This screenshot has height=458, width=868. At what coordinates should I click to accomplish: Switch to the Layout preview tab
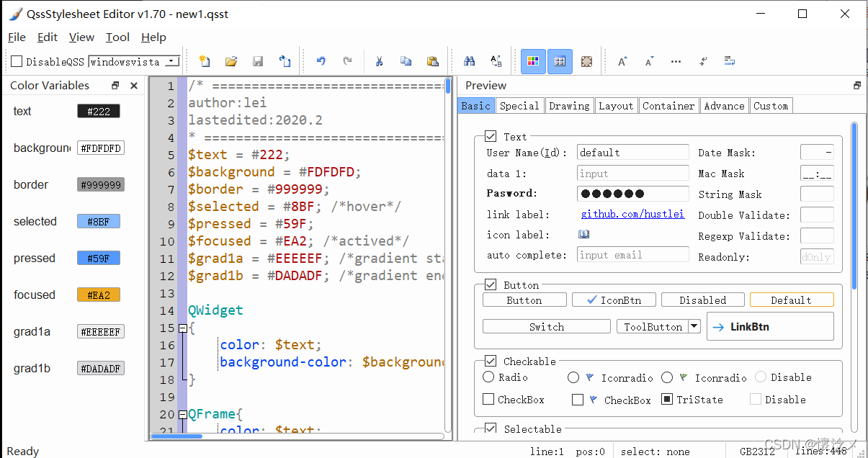[616, 106]
